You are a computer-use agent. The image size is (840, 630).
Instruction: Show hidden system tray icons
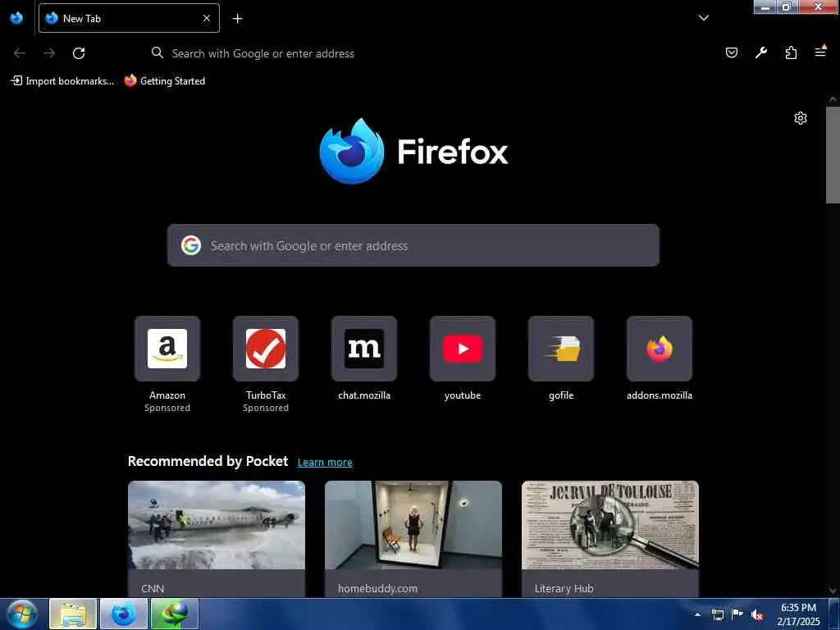pos(697,614)
